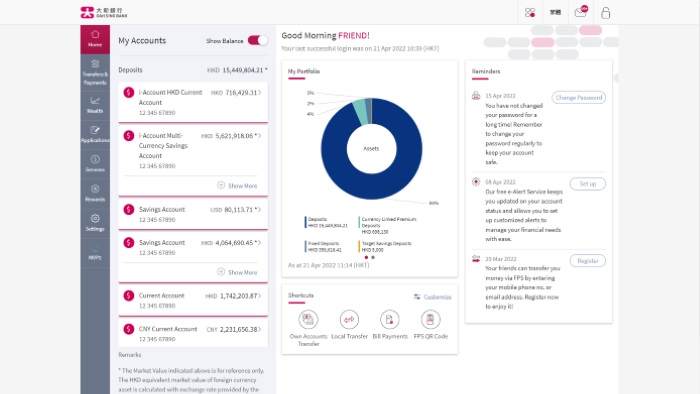Image resolution: width=700 pixels, height=394 pixels.
Task: Open the Local Transfer shortcut icon
Action: pos(349,319)
